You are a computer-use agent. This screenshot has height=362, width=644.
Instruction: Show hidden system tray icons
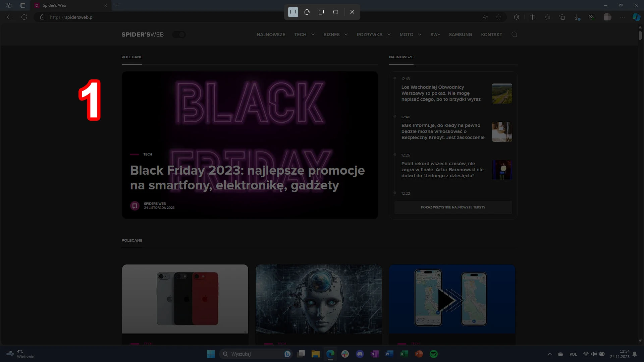[x=550, y=354]
